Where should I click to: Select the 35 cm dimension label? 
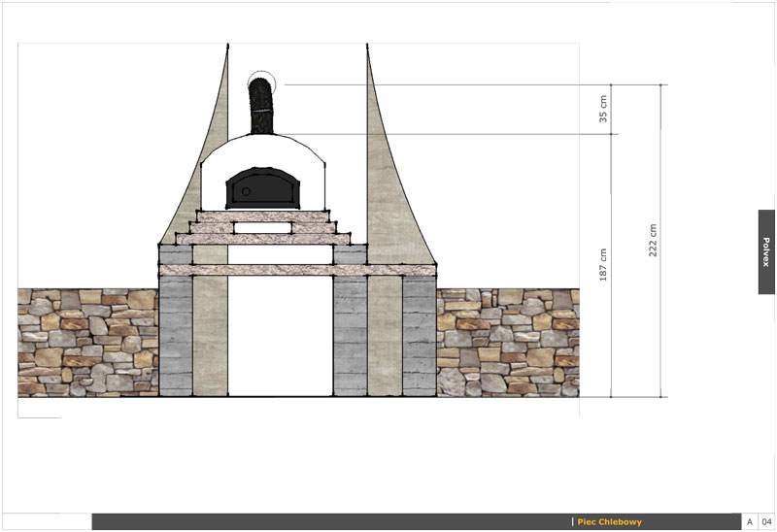[x=603, y=109]
